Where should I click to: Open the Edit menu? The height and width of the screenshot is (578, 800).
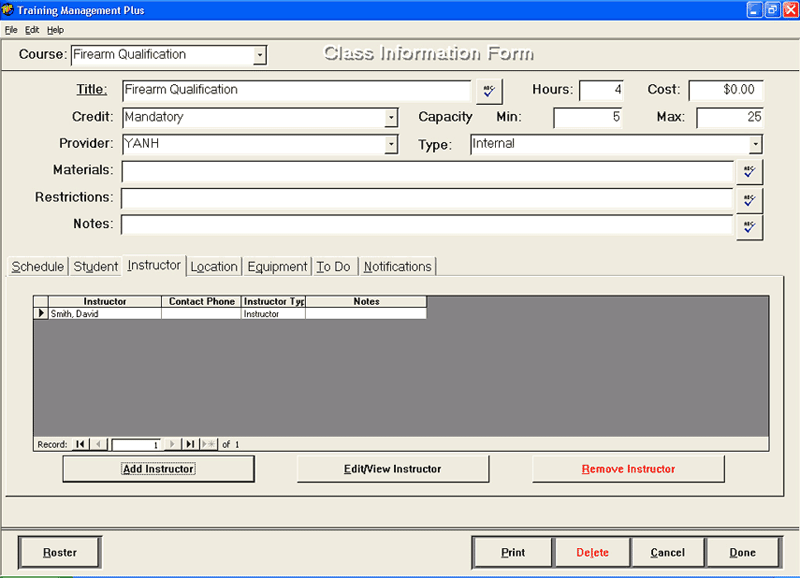coord(31,29)
